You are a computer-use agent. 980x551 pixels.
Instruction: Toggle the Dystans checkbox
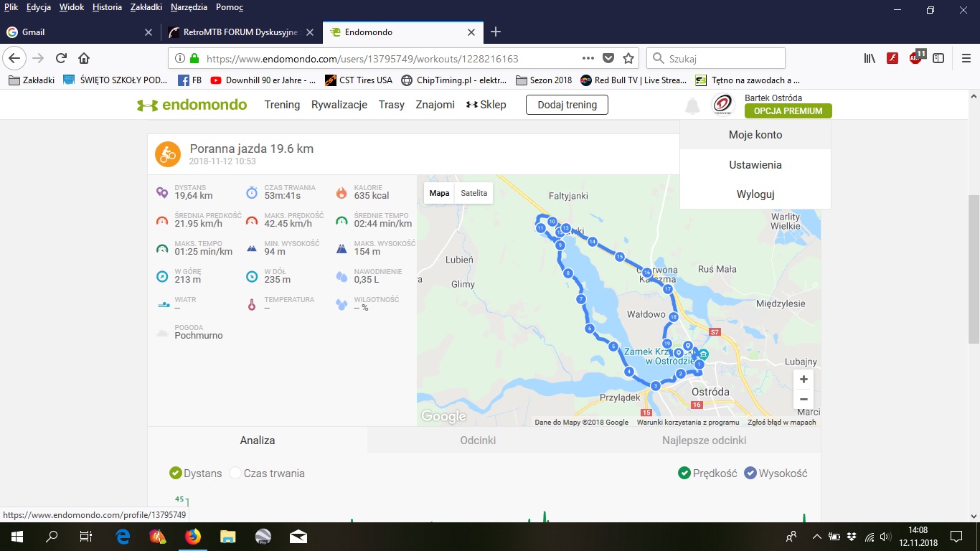coord(175,474)
